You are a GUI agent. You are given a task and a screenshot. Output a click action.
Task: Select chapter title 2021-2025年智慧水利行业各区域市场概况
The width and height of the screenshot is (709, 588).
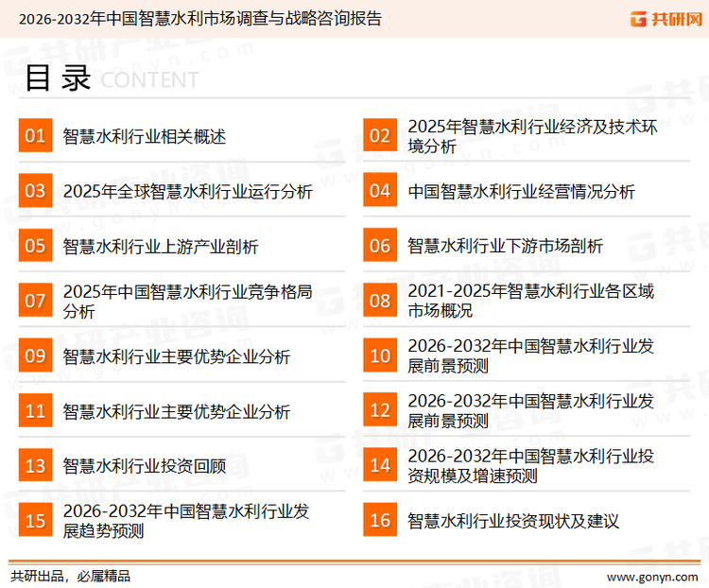tap(531, 301)
